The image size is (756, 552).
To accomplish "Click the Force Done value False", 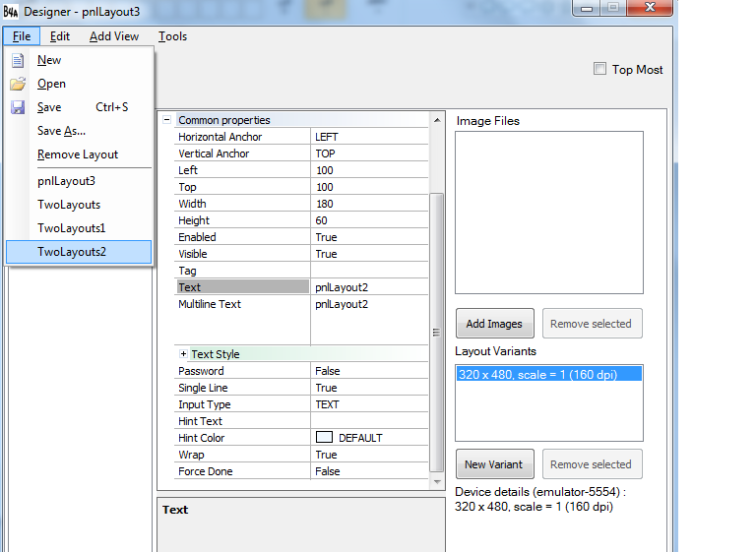I will (x=369, y=471).
